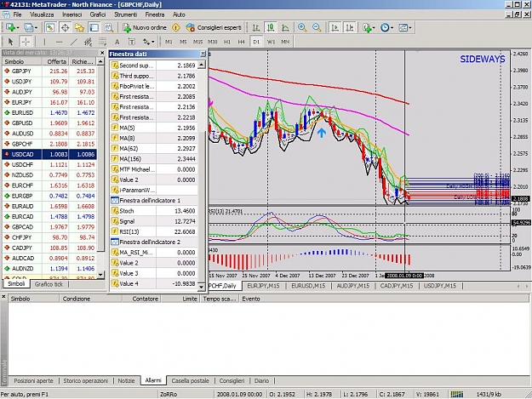Viewport: 532px width, 399px height.
Task: Sort by the Condizione column header
Action: [90, 299]
